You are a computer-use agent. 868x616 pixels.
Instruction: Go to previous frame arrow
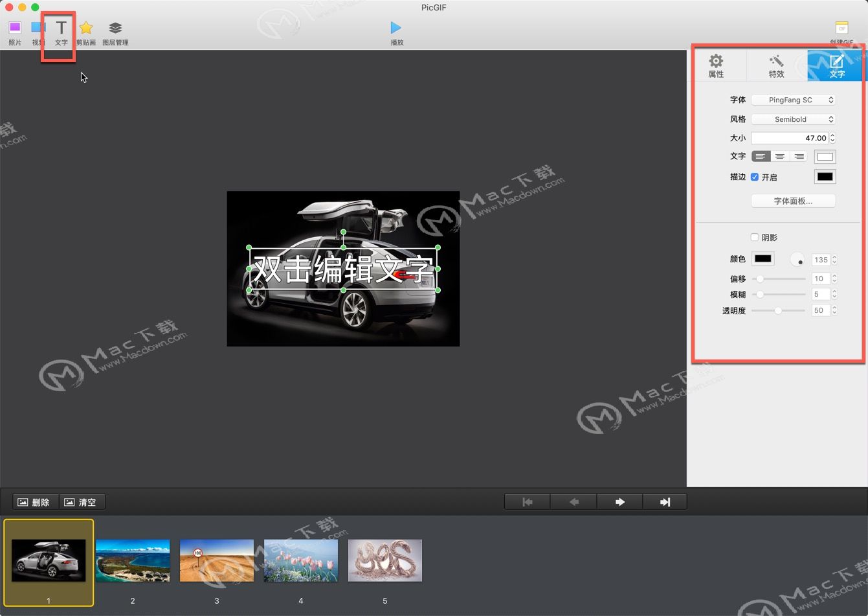click(573, 502)
